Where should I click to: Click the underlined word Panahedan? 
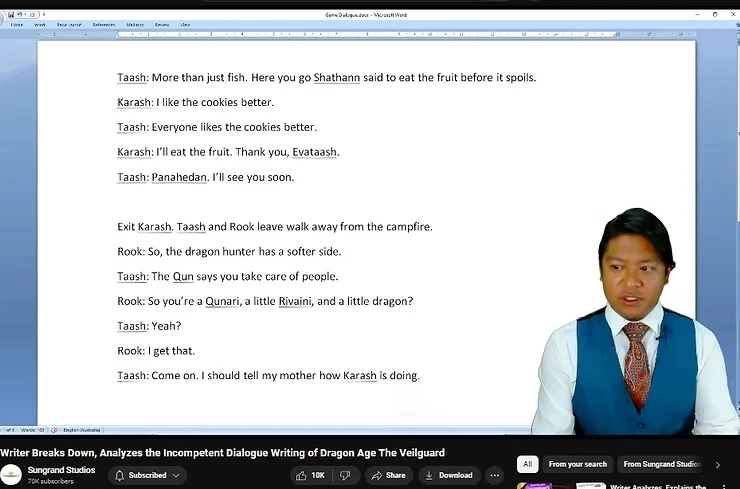(179, 177)
